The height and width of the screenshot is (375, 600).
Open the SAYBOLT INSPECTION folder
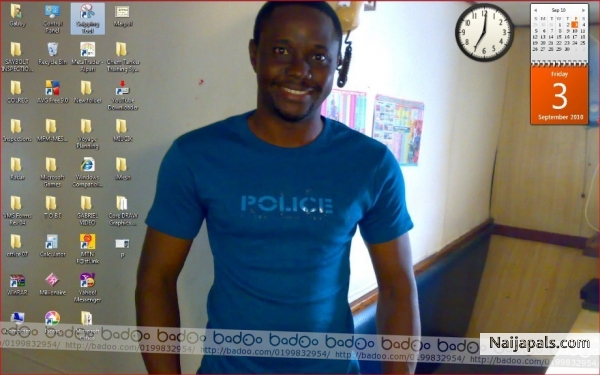(17, 57)
